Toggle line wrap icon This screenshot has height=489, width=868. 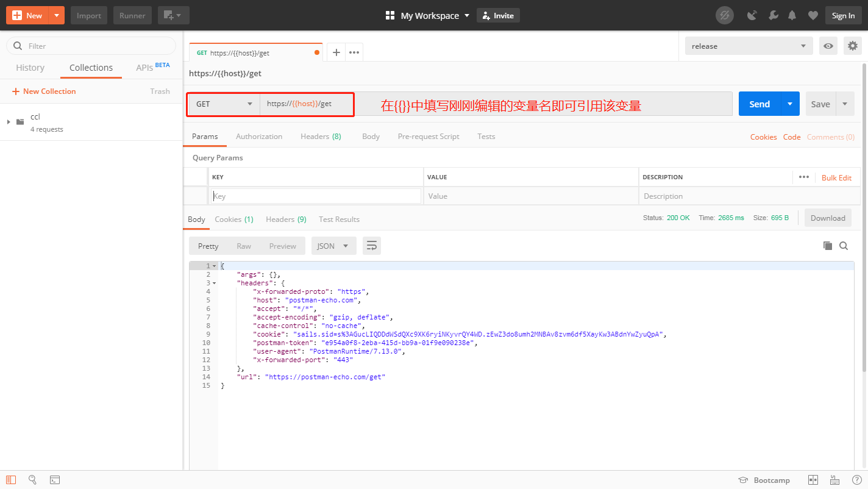pyautogui.click(x=372, y=246)
